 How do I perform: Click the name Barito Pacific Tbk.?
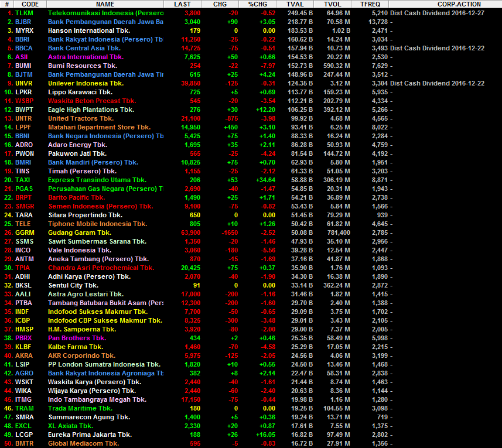click(x=77, y=197)
